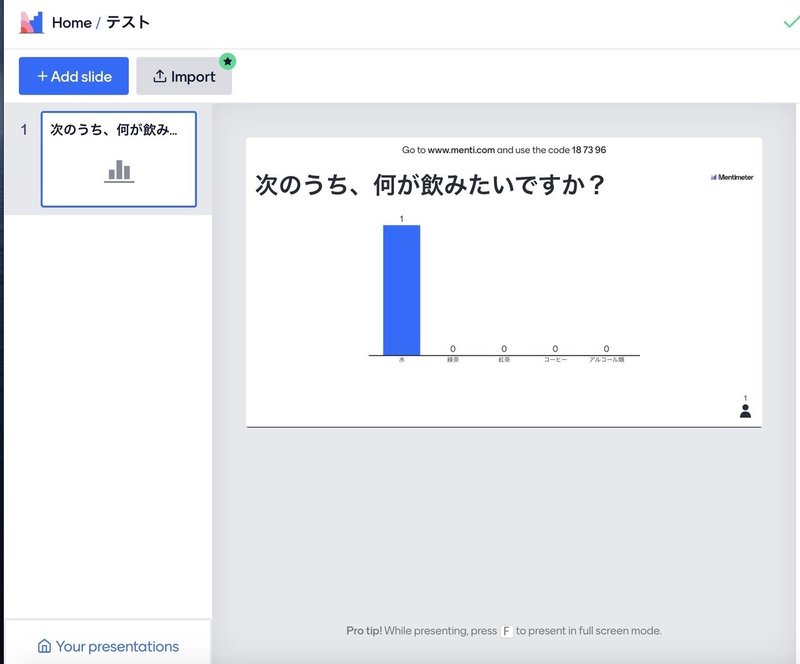Click the テスト presentation name breadcrumb

pos(130,22)
